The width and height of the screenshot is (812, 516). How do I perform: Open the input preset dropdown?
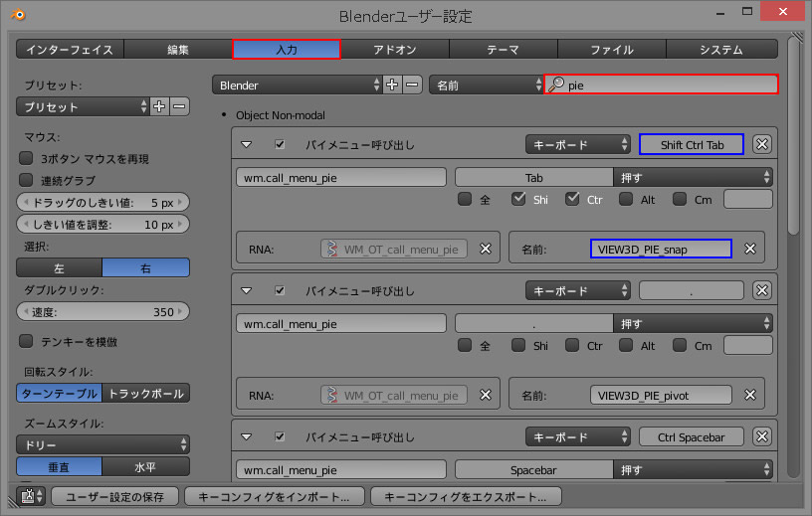83,106
